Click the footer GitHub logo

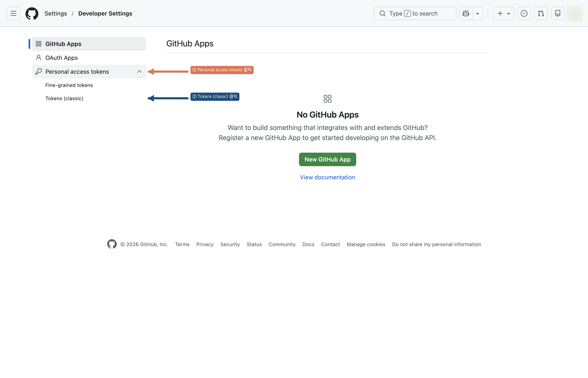click(x=112, y=244)
